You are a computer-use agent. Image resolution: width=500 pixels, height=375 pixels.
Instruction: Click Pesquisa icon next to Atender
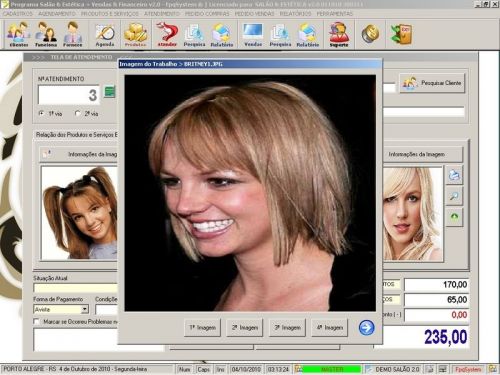tap(194, 34)
